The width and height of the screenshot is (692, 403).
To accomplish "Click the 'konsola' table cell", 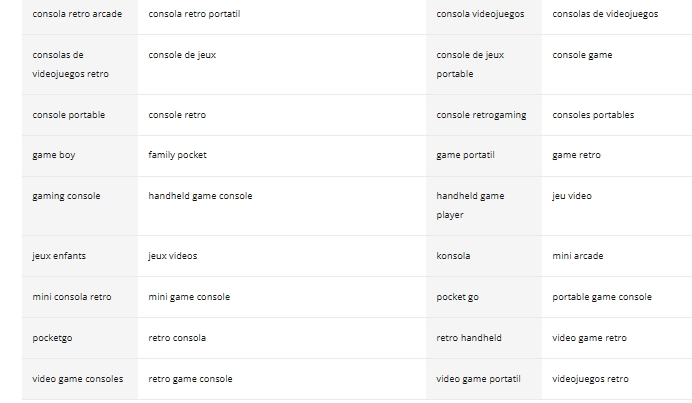I will (484, 256).
